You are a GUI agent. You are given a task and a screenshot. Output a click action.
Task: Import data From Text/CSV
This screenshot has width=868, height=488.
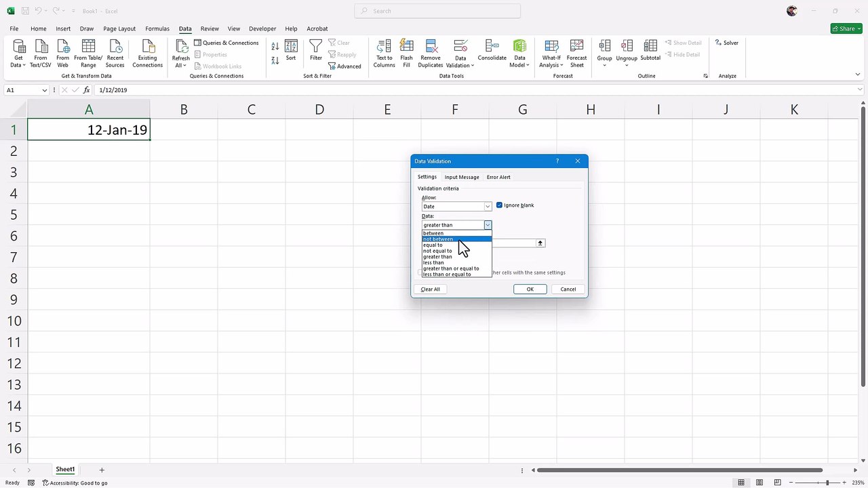(41, 54)
